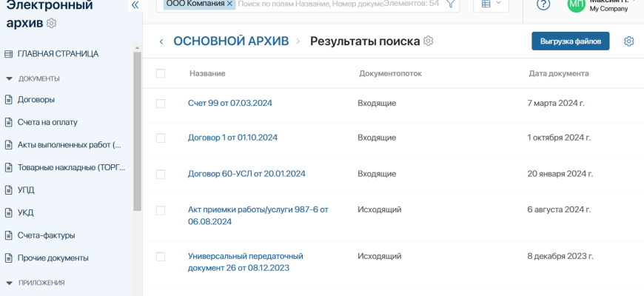
Task: Click the Выгрузка файлов button
Action: 570,41
